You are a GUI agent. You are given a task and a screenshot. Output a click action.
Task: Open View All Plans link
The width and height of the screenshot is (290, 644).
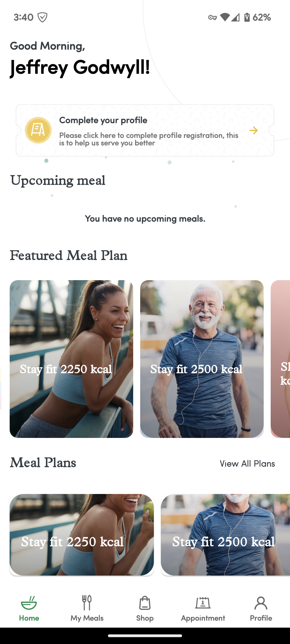247,463
